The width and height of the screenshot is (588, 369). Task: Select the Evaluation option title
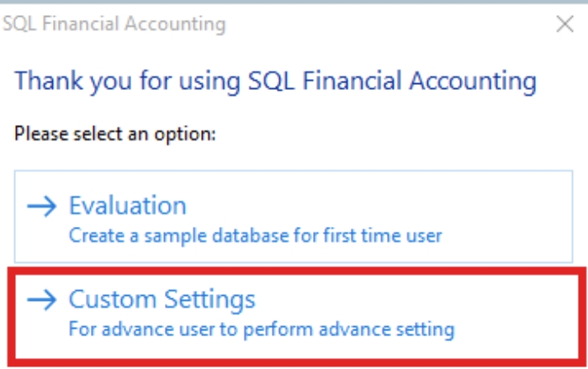[127, 206]
